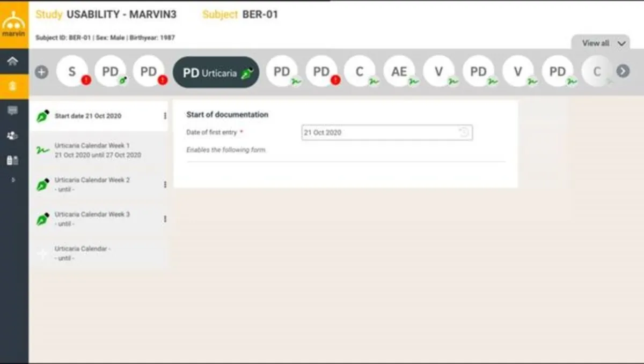This screenshot has width=644, height=364.
Task: Open the date picker icon in date field
Action: [464, 132]
